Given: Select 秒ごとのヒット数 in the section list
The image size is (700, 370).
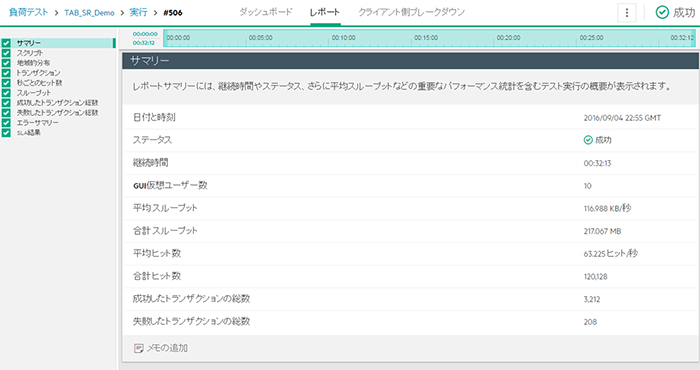Looking at the screenshot, I should [x=40, y=83].
